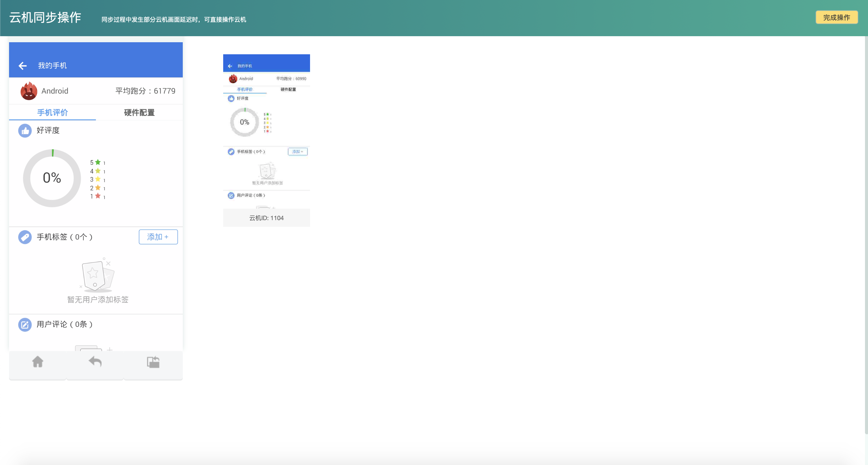Click the back arrow beside 我的手机
The height and width of the screenshot is (465, 868).
tap(23, 66)
